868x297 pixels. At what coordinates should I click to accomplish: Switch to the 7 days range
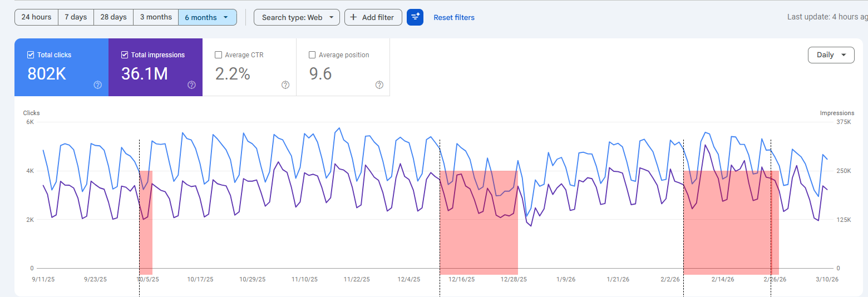coord(76,17)
